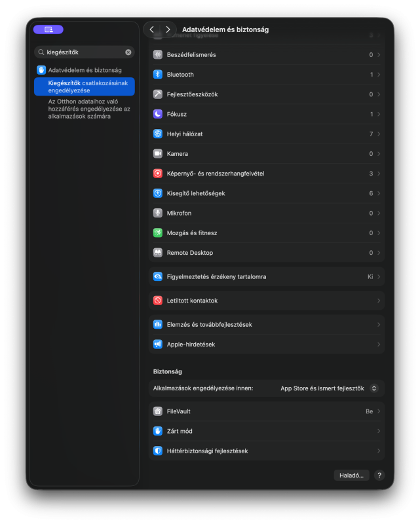Click the Zárt mód hand icon
The width and height of the screenshot is (420, 524).
158,431
